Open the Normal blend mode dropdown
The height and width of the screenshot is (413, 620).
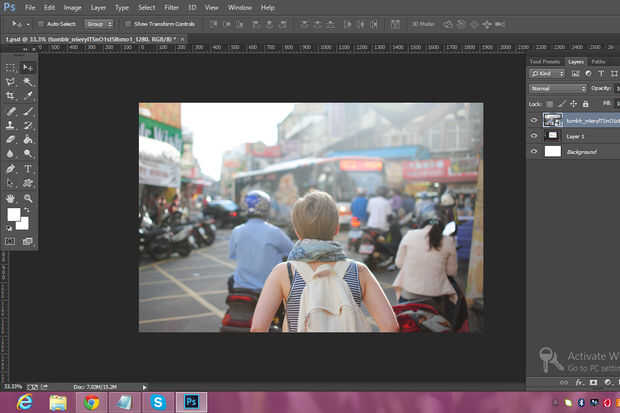(x=558, y=88)
